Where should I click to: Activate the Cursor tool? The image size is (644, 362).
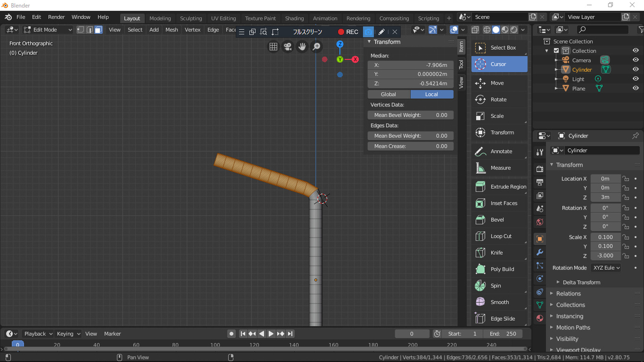(499, 64)
